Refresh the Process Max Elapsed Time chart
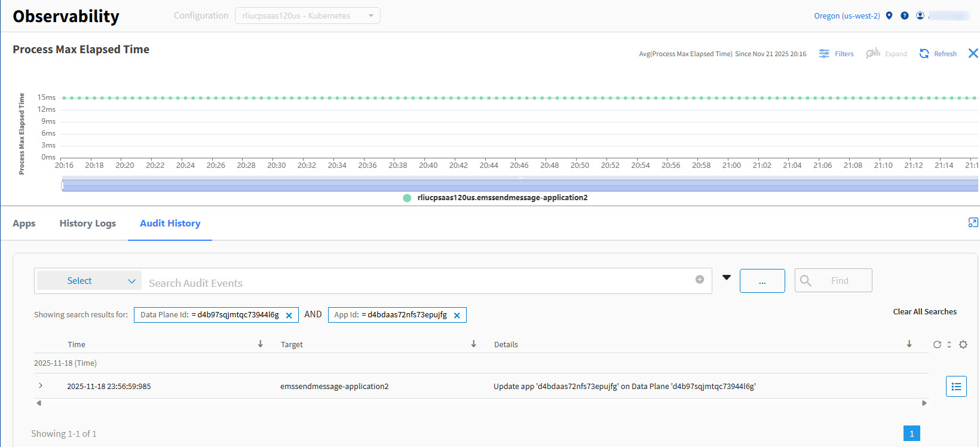 (x=924, y=54)
